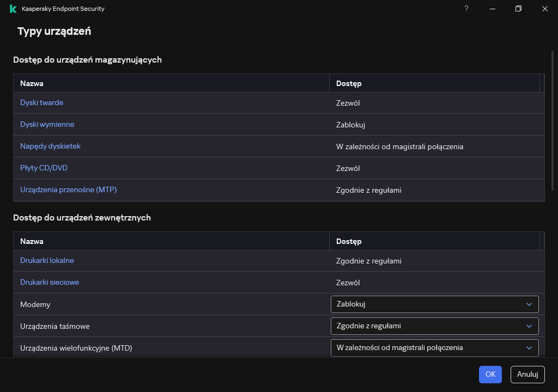Click the Kaspersky logo icon in title bar

tap(13, 9)
